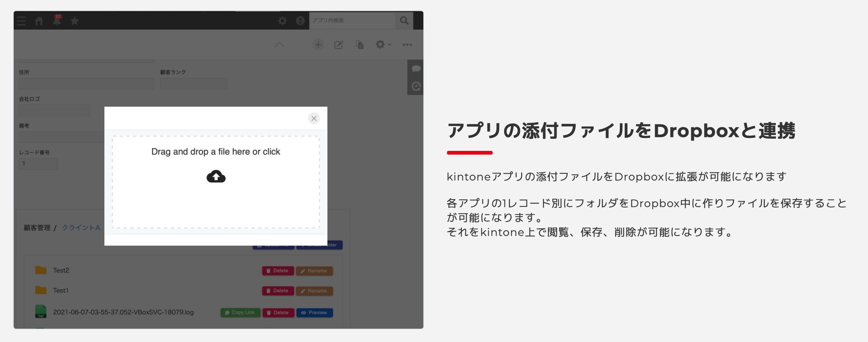Viewport: 868px width, 342px height.
Task: Click the drag and drop upload area
Action: tap(216, 182)
